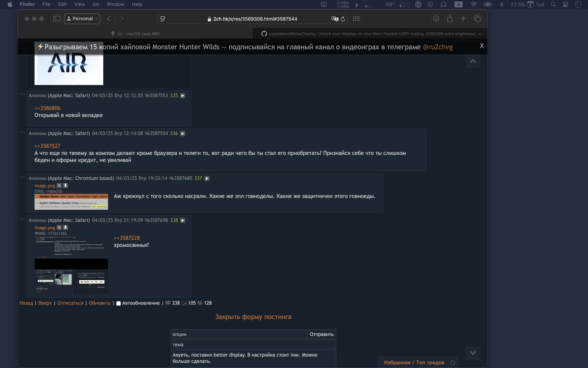This screenshot has height=368, width=588.
Task: Expand replies arrow on post 338
Action: [183, 220]
